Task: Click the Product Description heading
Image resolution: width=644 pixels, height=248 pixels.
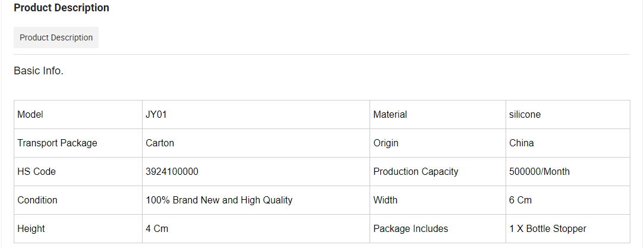Action: point(62,8)
